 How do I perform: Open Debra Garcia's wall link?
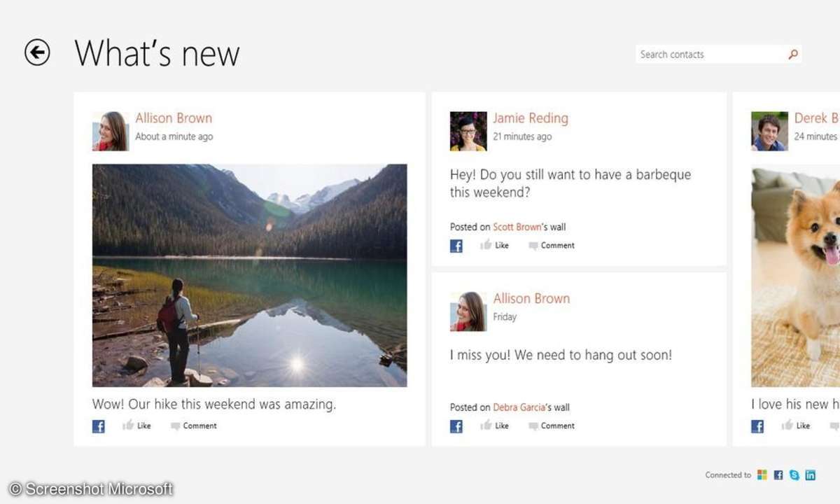[x=519, y=407]
